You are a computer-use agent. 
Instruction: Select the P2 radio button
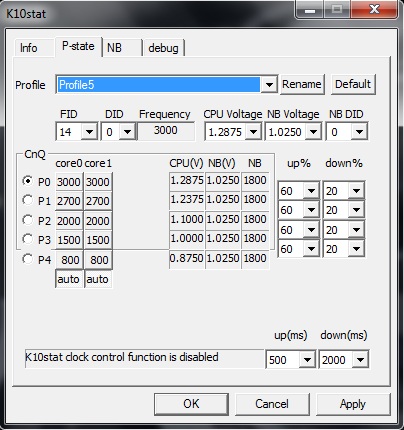pos(28,220)
